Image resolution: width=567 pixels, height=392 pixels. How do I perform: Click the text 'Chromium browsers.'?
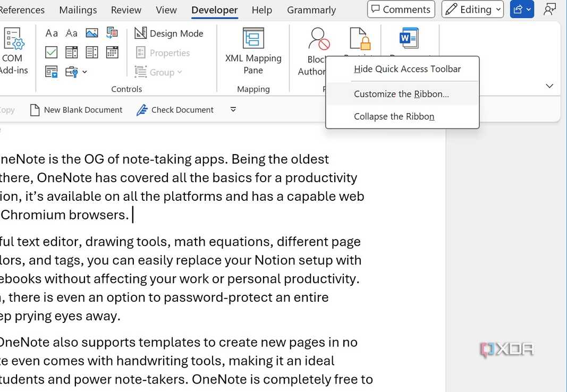click(x=65, y=215)
